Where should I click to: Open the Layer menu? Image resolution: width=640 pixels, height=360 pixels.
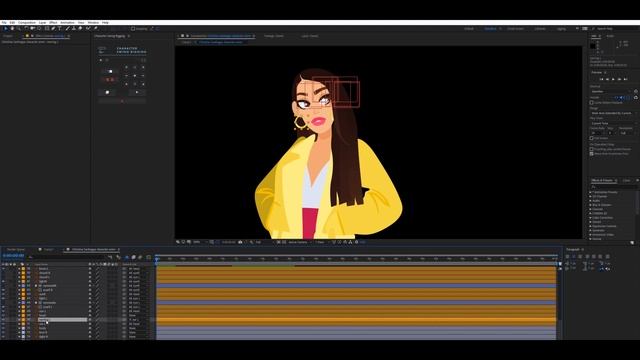(x=42, y=23)
